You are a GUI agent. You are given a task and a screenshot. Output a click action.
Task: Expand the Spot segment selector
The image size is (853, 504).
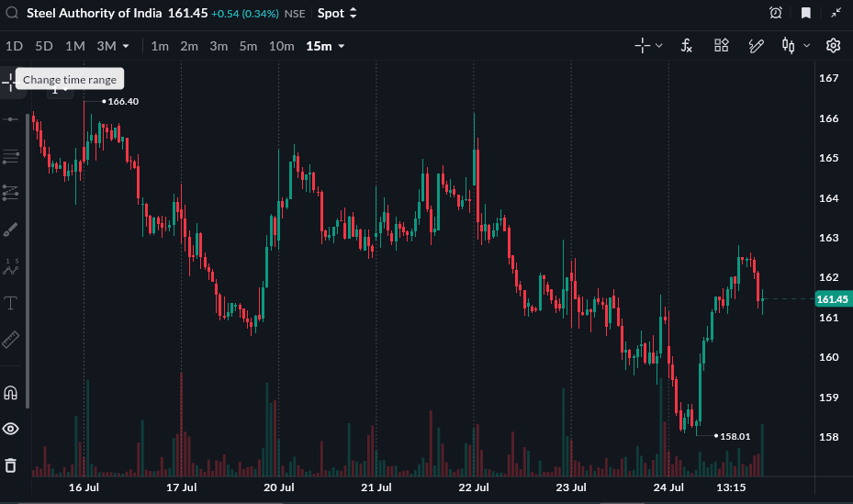[x=337, y=13]
